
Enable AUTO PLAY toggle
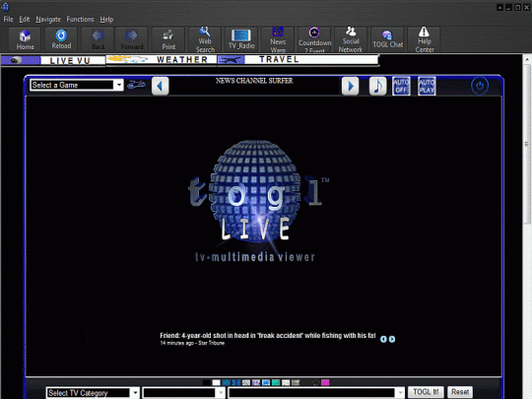(x=427, y=86)
